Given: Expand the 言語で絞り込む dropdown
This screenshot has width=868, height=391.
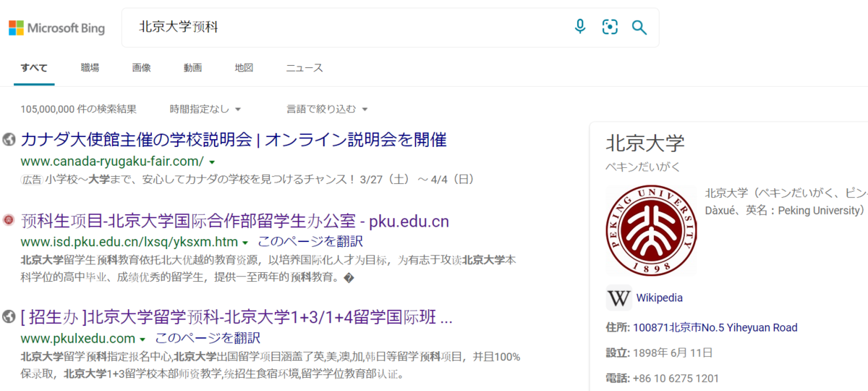Looking at the screenshot, I should (x=328, y=109).
